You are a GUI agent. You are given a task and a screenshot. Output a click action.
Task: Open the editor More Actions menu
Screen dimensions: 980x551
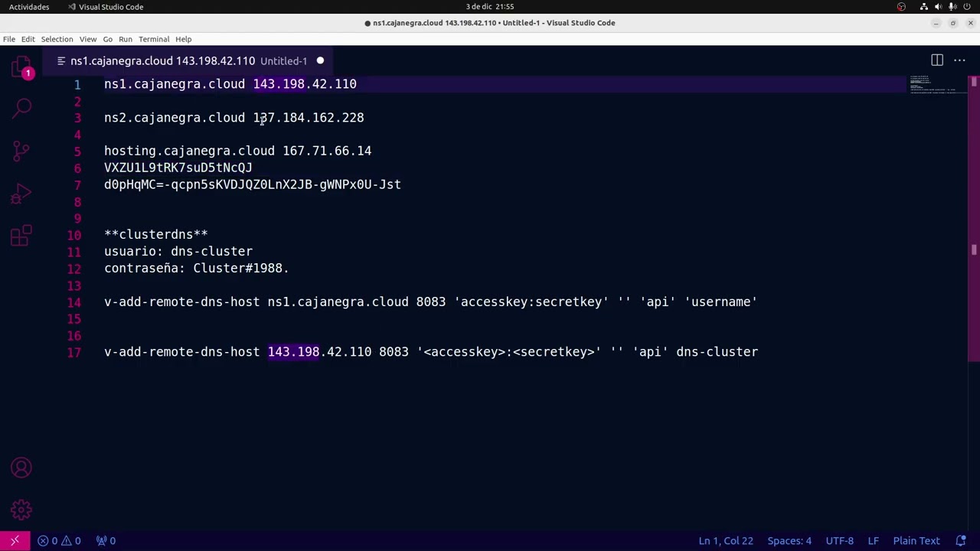[x=959, y=60]
